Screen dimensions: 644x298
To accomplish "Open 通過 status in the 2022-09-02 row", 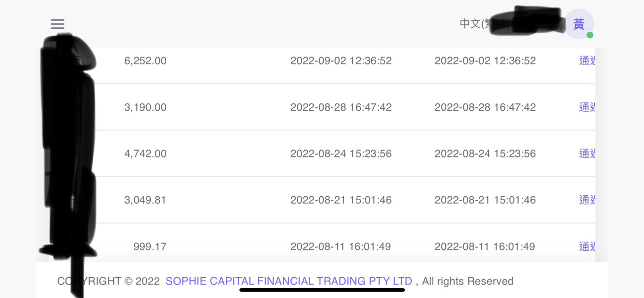I will [587, 61].
